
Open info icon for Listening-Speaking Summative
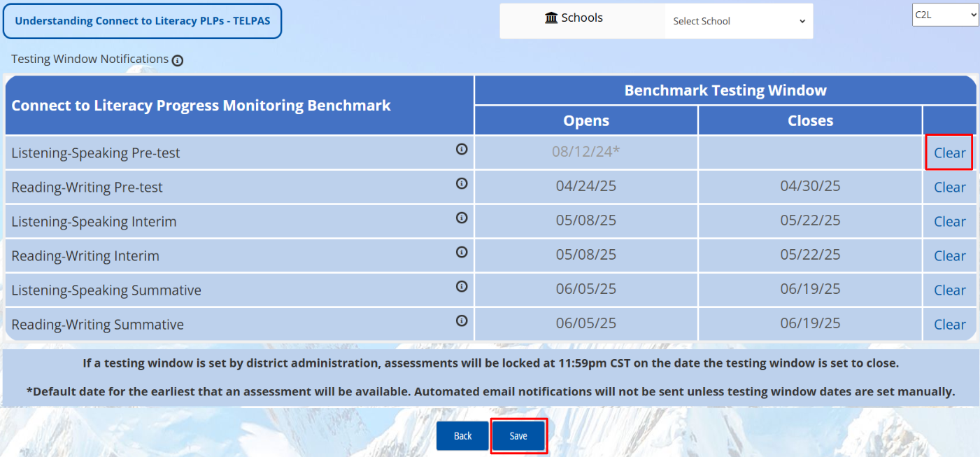pos(462,286)
